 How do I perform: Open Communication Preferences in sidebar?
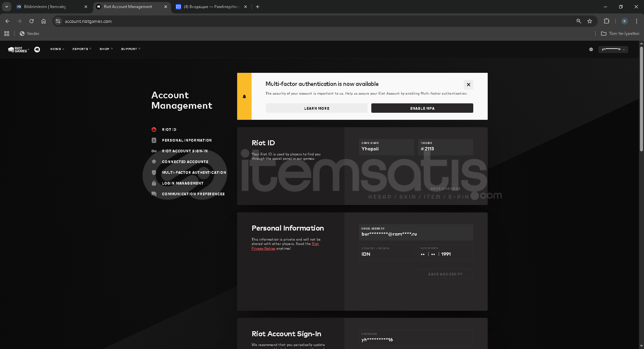193,194
